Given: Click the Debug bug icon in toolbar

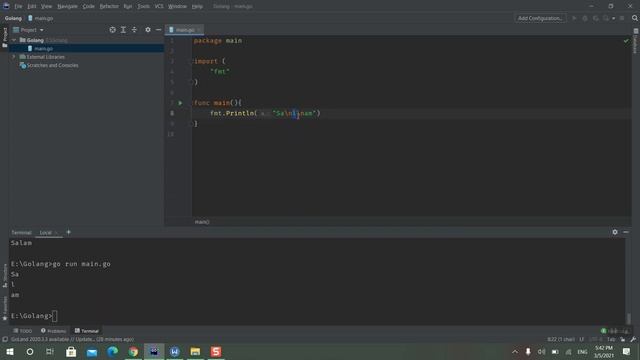Looking at the screenshot, I should tap(585, 18).
